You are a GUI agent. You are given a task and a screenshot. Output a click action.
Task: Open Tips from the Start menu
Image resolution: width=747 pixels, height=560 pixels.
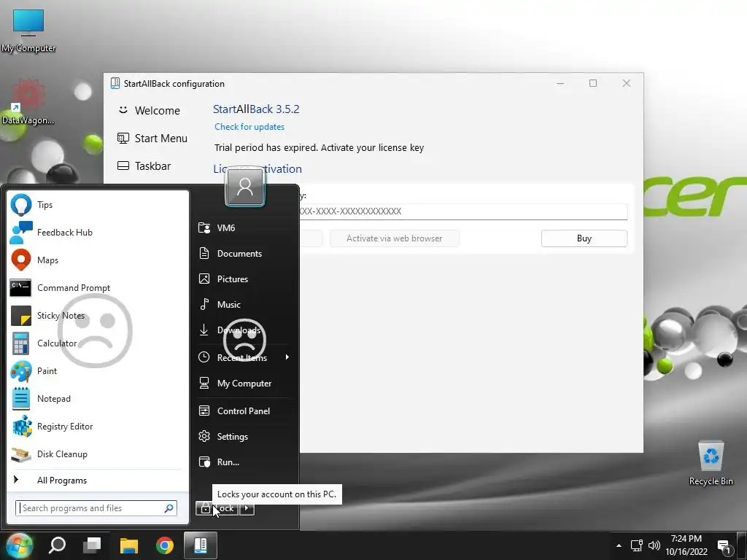[x=98, y=205]
